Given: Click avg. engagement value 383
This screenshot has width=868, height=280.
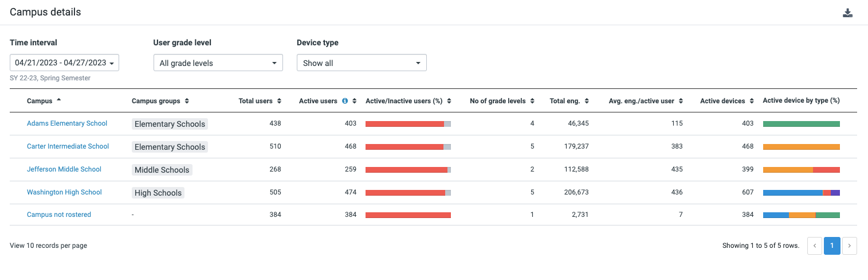Looking at the screenshot, I should tap(677, 146).
